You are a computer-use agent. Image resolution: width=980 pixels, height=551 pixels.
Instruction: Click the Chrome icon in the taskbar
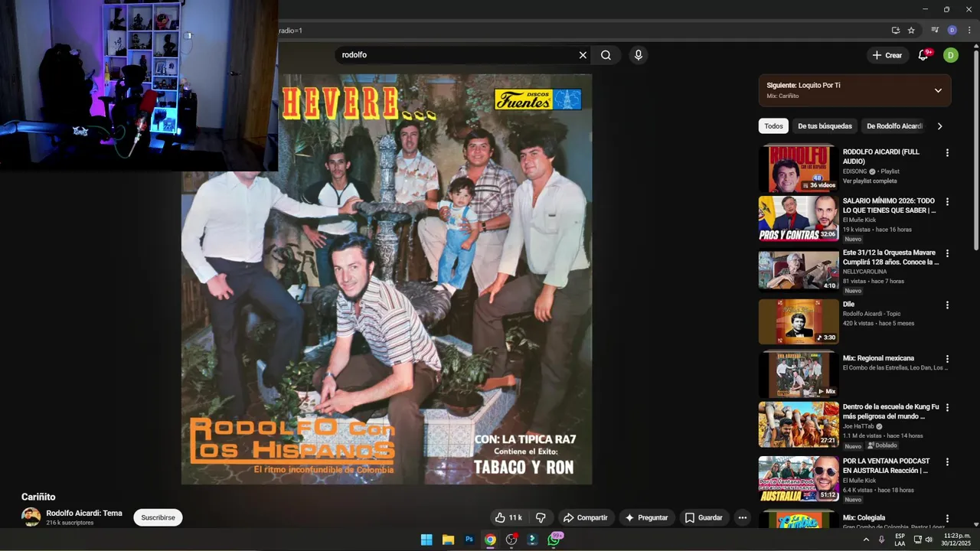(x=490, y=540)
